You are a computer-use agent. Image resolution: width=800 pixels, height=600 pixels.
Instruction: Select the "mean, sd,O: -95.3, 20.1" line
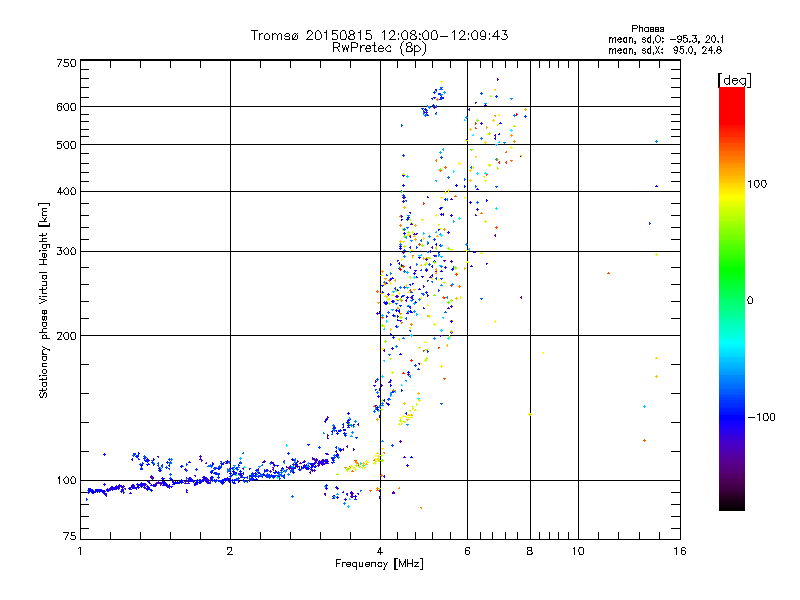[666, 39]
